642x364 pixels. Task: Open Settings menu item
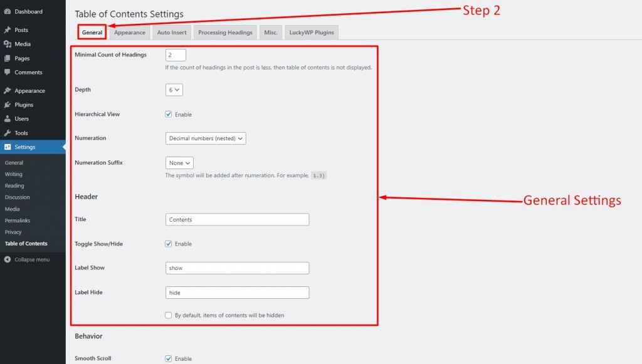pos(33,147)
